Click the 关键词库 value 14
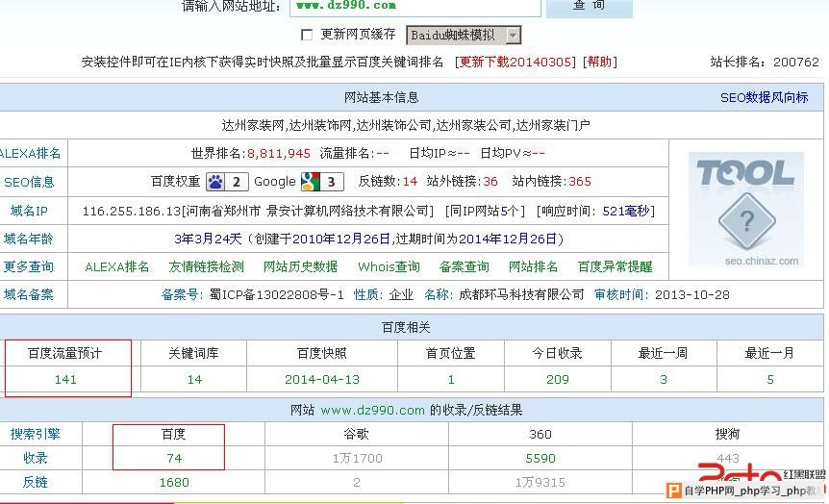This screenshot has width=829, height=504. (194, 379)
